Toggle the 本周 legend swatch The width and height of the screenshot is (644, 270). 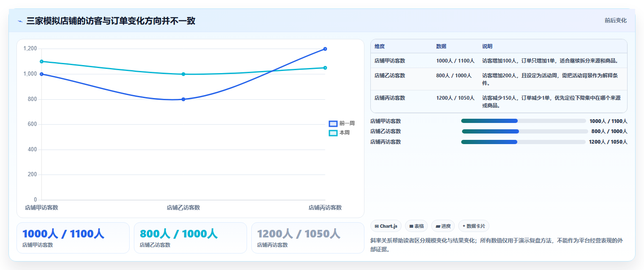[333, 133]
